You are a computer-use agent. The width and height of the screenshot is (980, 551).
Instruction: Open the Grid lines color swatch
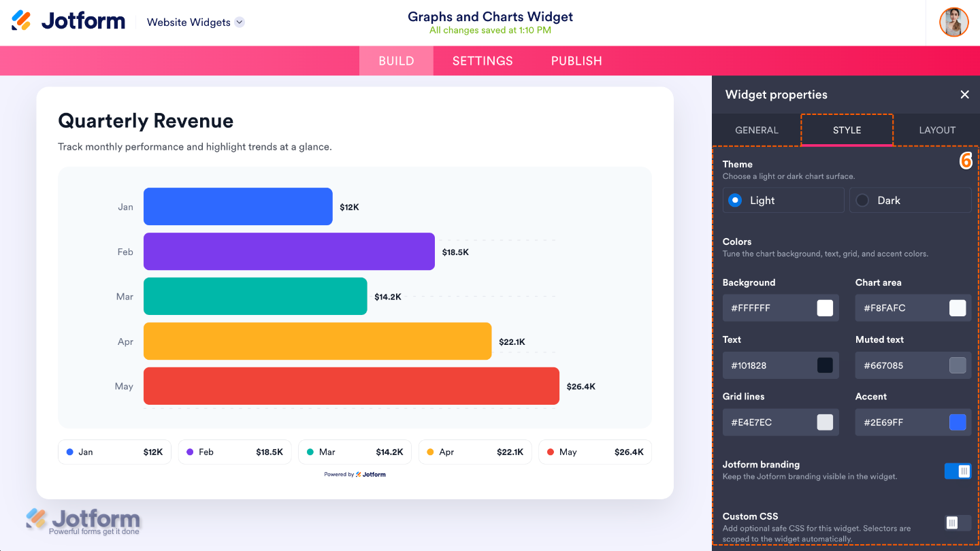pyautogui.click(x=825, y=422)
